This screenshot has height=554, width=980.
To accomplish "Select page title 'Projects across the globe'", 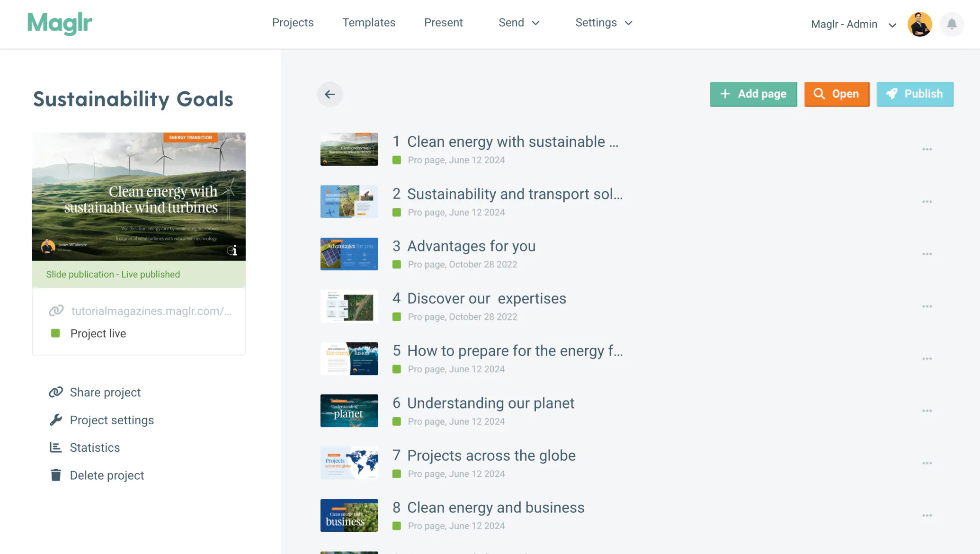I will [491, 456].
